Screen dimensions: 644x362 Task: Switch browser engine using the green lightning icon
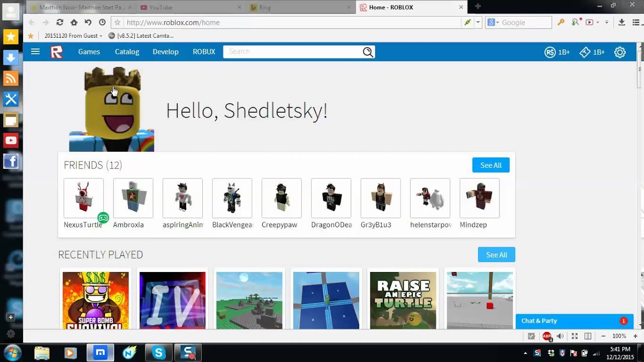[x=467, y=22]
